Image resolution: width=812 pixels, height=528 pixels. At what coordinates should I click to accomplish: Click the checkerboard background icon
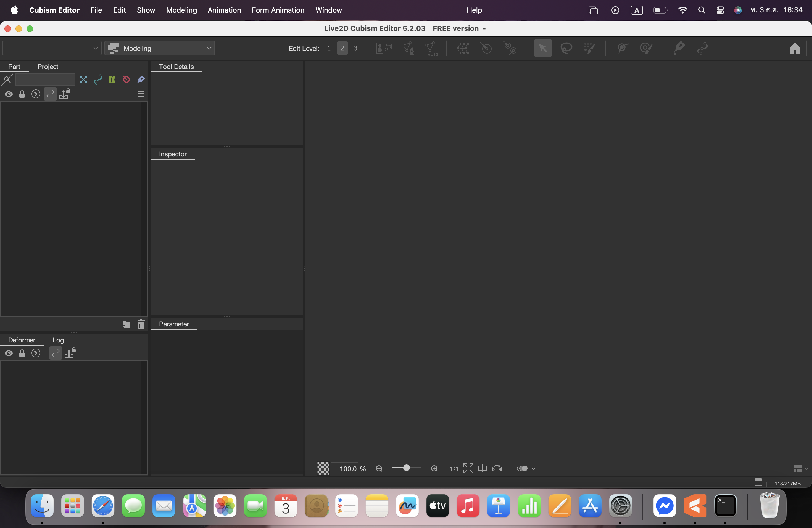pos(323,468)
